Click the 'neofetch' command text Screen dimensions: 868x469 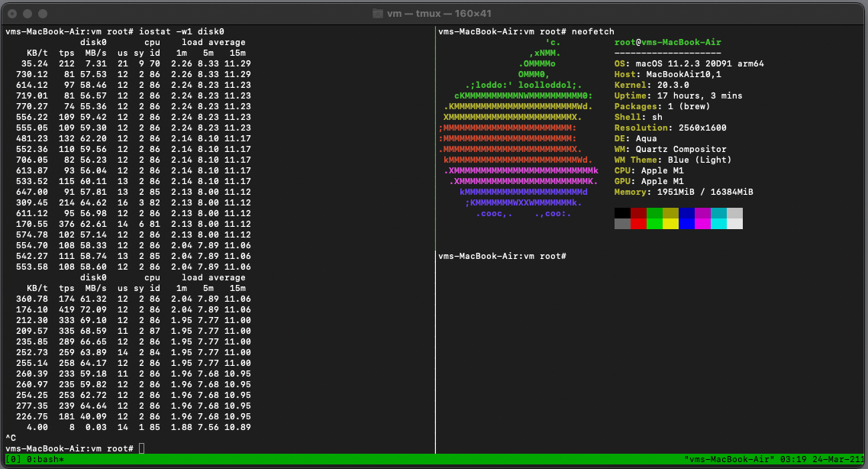(x=593, y=31)
